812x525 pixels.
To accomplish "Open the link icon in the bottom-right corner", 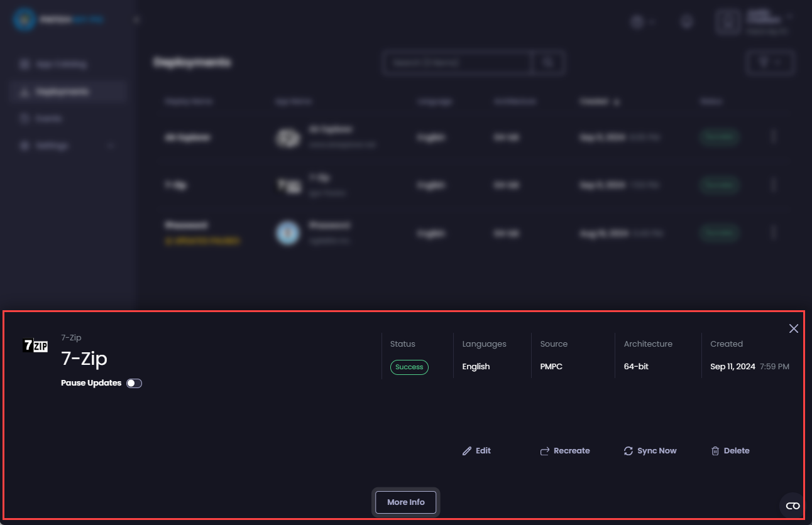I will [792, 506].
